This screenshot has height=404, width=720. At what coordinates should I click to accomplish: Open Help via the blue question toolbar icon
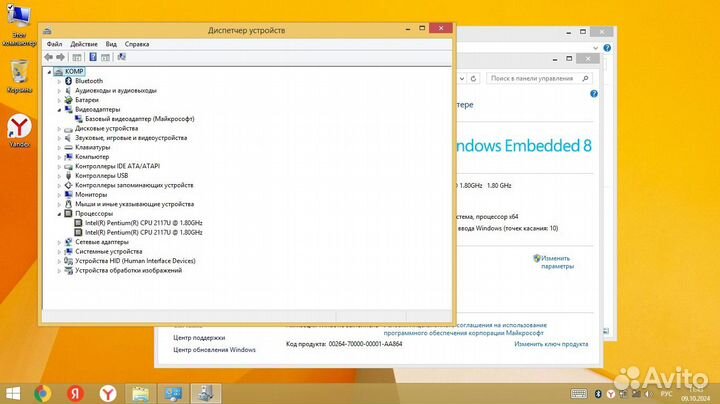[93, 57]
